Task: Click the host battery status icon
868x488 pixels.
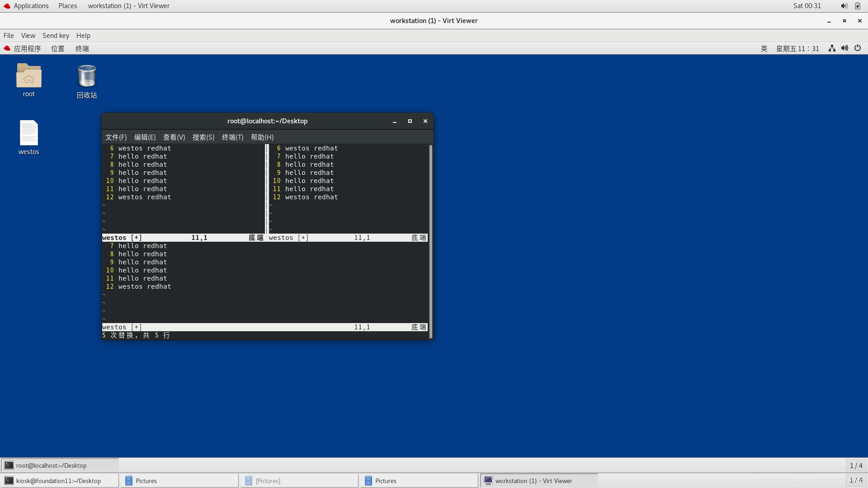Action: click(858, 6)
